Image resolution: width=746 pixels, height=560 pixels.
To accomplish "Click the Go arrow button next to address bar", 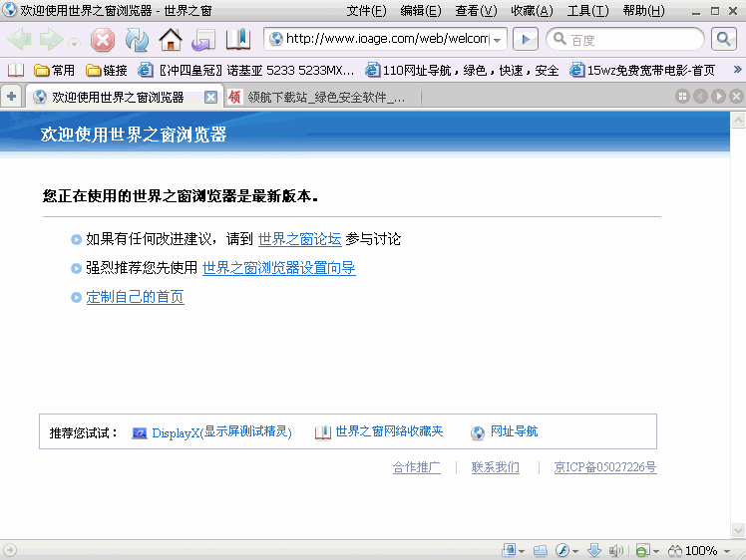I will pyautogui.click(x=526, y=39).
